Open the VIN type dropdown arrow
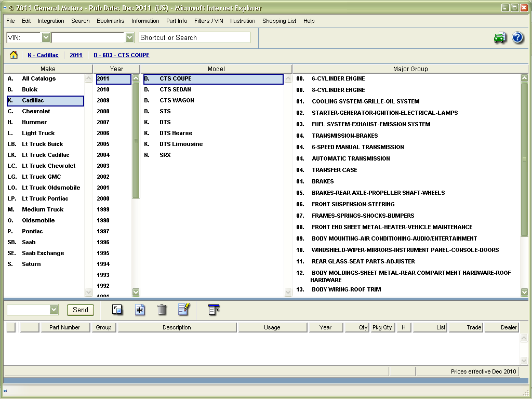Viewport: 532px width, 399px height. [x=46, y=37]
